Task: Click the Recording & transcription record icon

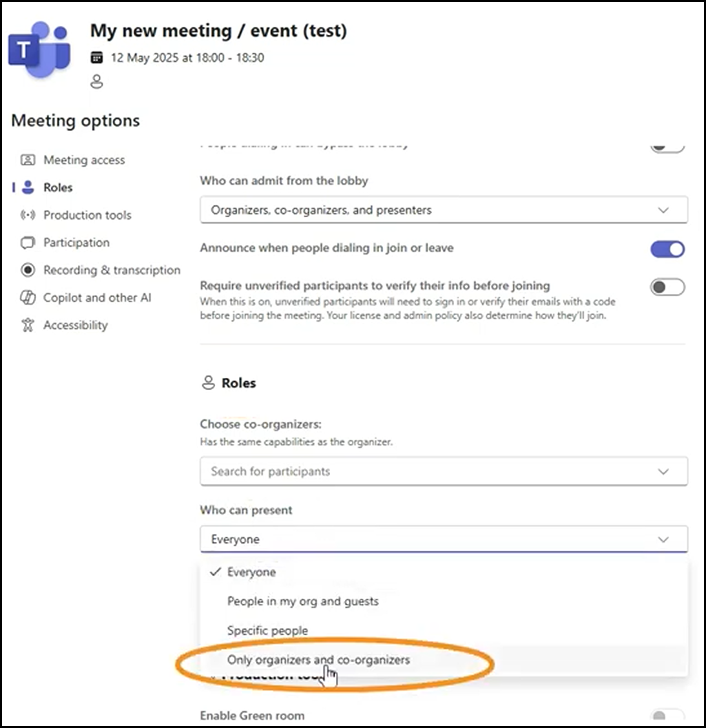Action: (28, 270)
